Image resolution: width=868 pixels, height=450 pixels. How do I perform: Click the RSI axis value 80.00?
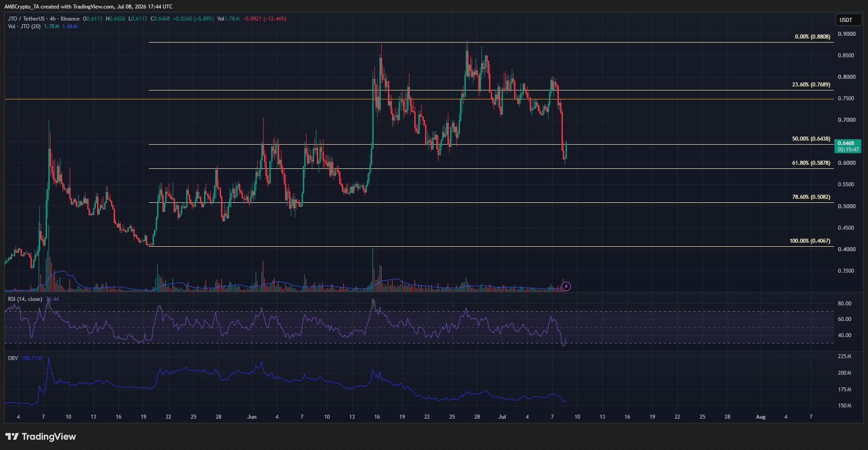(845, 304)
